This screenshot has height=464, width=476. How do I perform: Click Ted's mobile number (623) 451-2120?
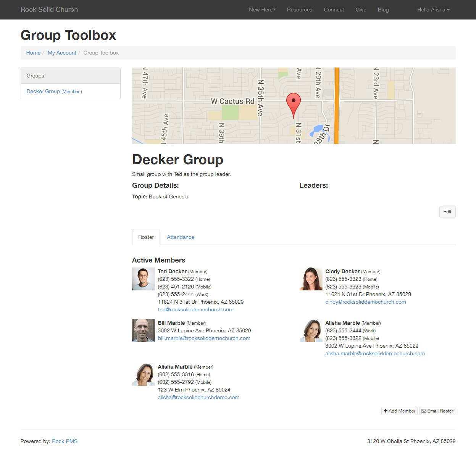point(176,287)
